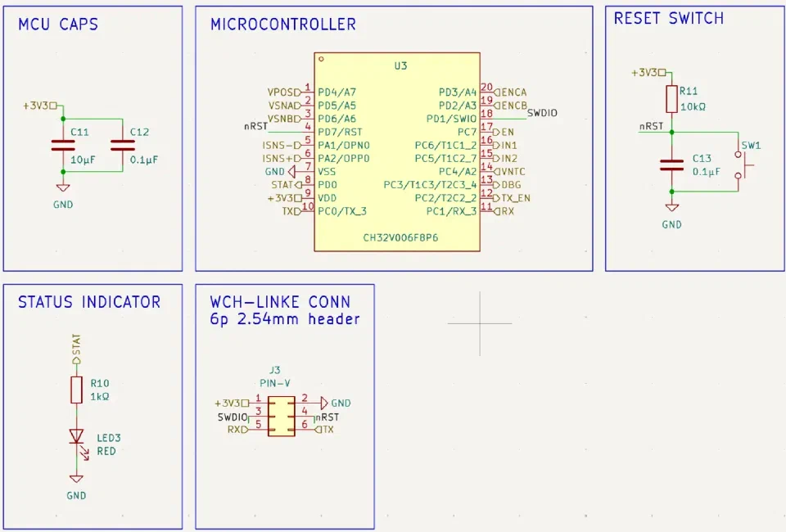
Task: Select the SWDIO label at U3 pin 18
Action: tap(542, 113)
